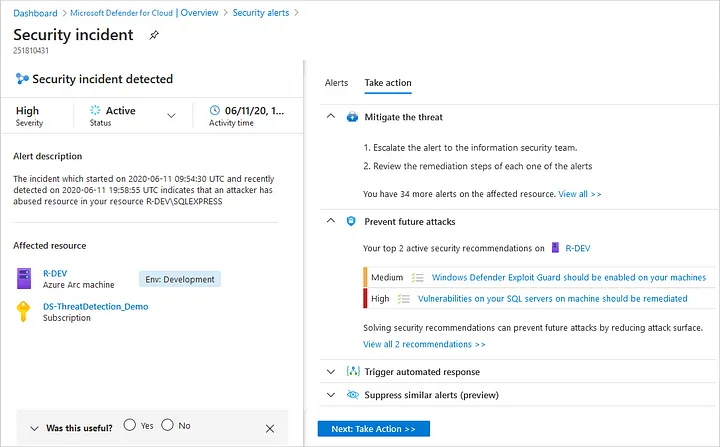Go to Dashboard breadcrumb
This screenshot has width=720, height=447.
(35, 13)
